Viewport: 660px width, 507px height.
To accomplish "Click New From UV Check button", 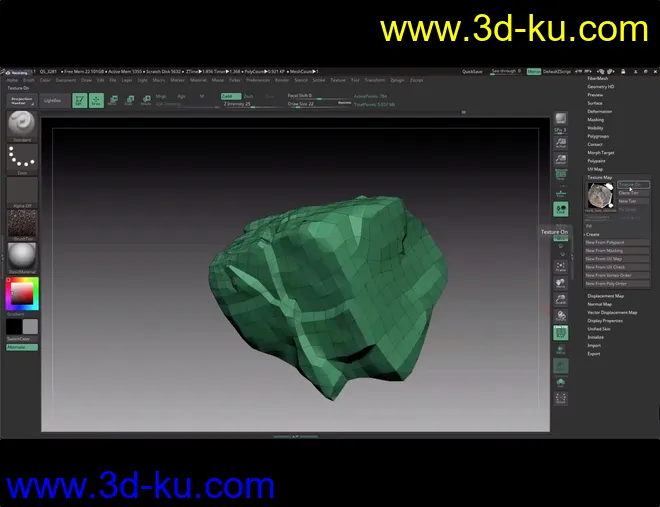I will click(617, 267).
